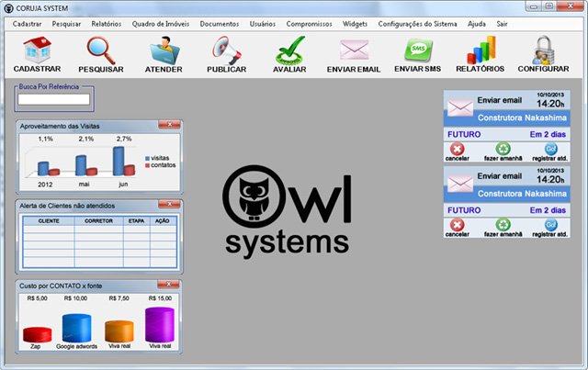Open the Quadro de Imóveis menu
588x370 pixels.
coord(161,24)
